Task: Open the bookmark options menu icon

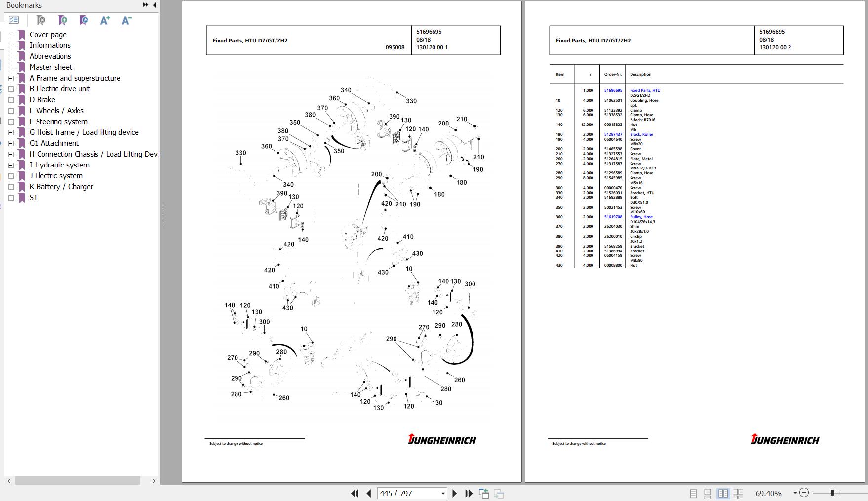Action: [x=14, y=20]
